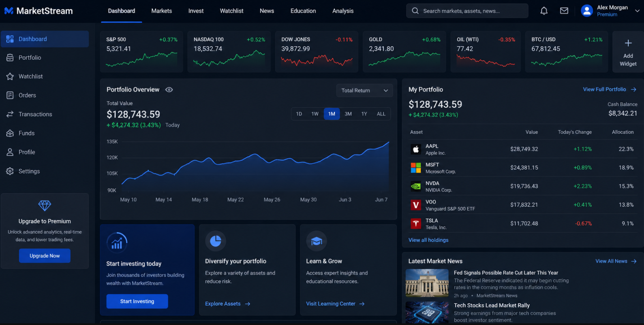
Task: Toggle portfolio value visibility eye
Action: tap(169, 90)
